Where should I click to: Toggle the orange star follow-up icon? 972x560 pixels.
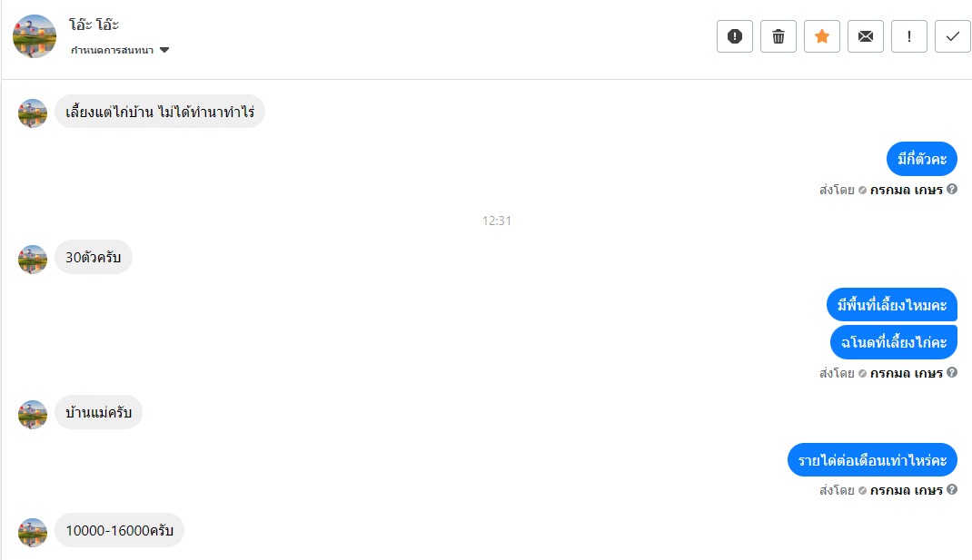coord(822,36)
